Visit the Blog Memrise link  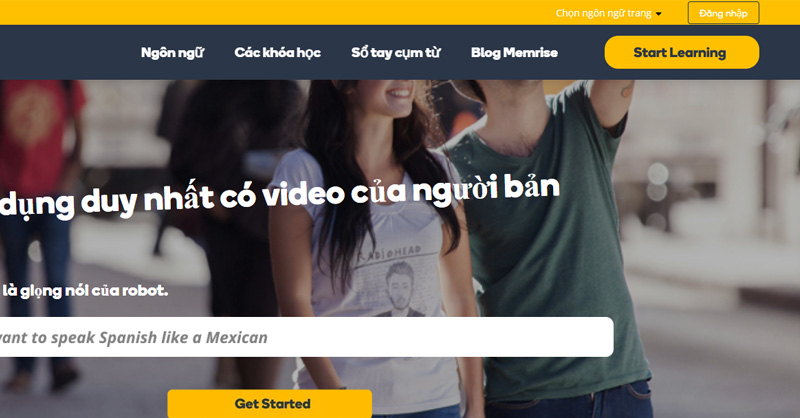click(x=514, y=52)
